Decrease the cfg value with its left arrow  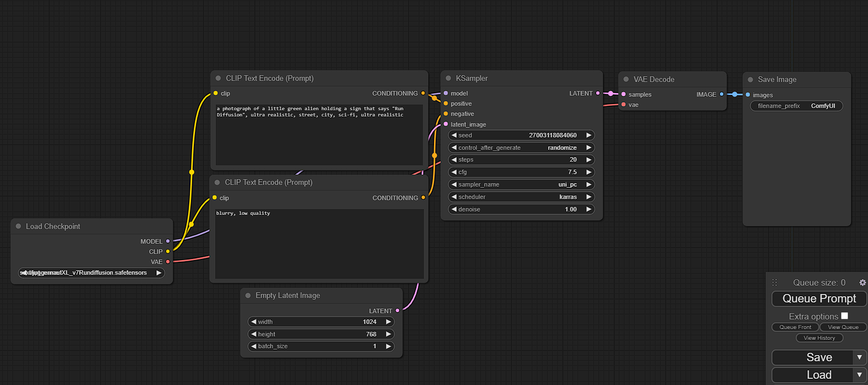[x=455, y=172]
